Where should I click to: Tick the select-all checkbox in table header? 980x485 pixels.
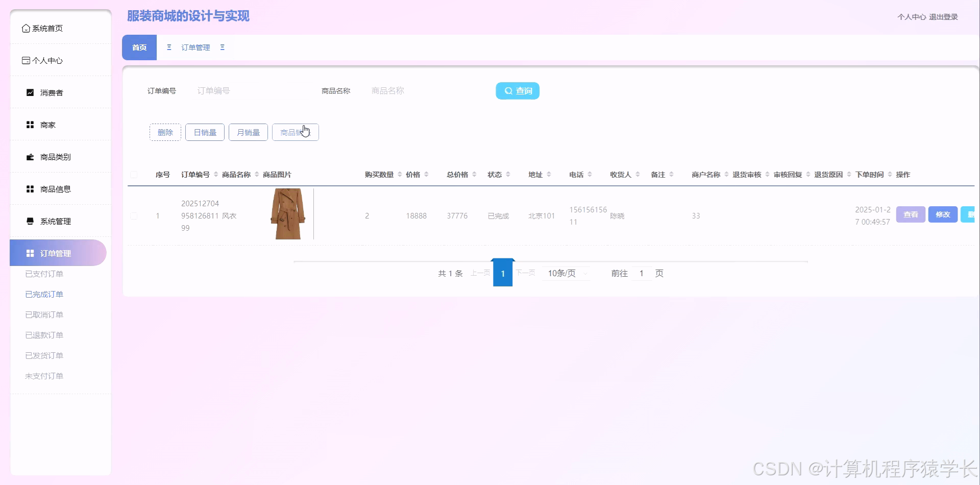[134, 175]
